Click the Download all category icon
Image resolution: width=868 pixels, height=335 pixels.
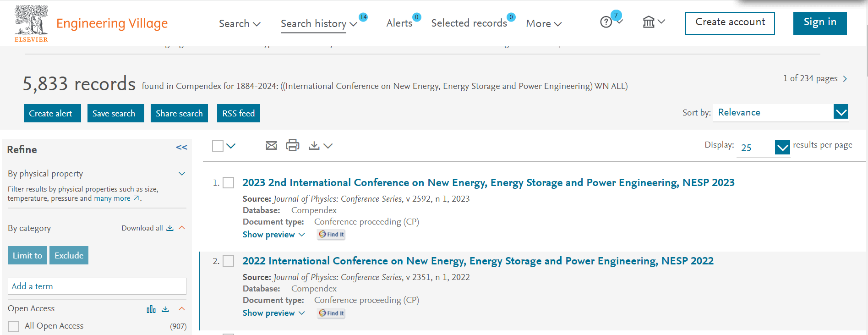[170, 228]
